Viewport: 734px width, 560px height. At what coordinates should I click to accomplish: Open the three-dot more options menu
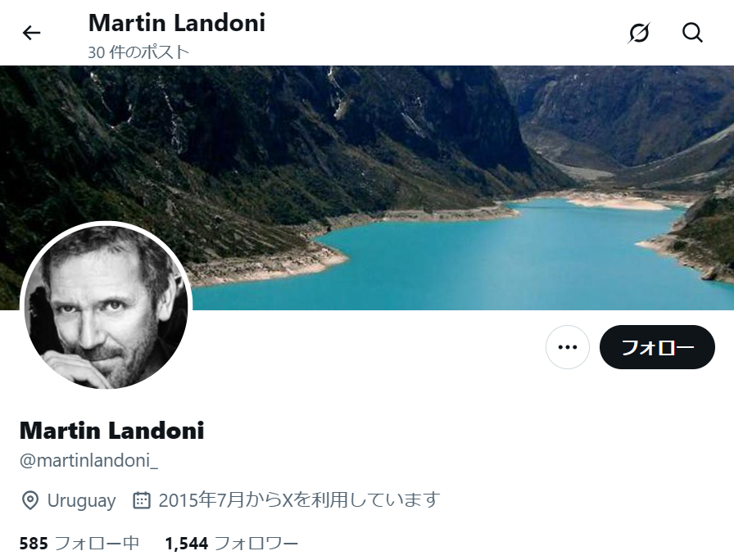click(568, 347)
